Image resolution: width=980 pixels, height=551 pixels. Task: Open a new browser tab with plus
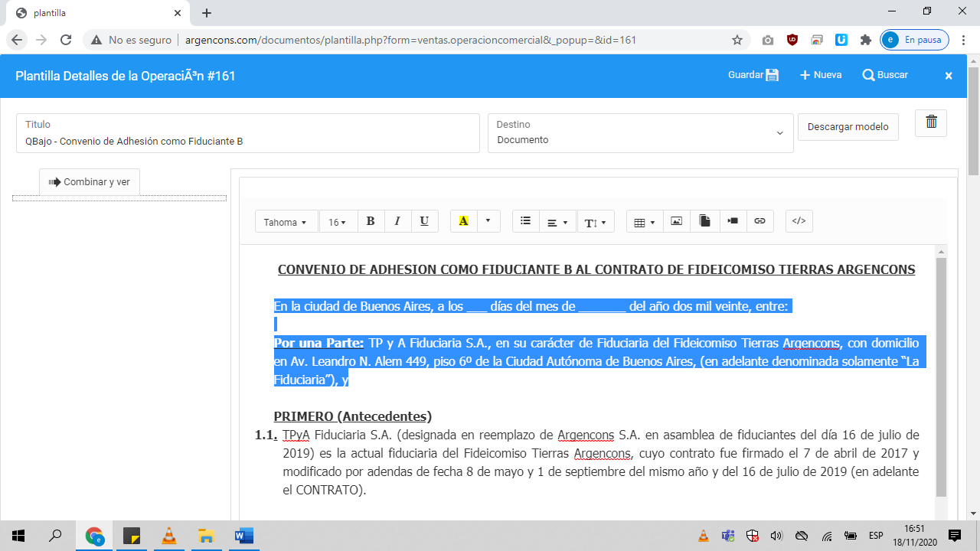pos(207,13)
